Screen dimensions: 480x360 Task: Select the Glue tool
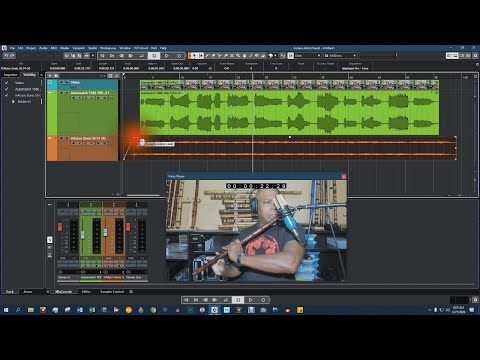click(x=226, y=56)
